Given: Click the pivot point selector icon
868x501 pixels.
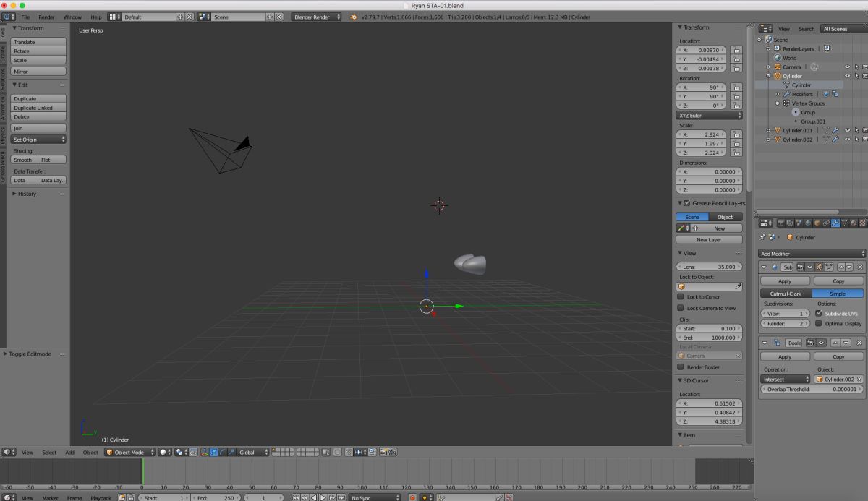Looking at the screenshot, I should (180, 452).
